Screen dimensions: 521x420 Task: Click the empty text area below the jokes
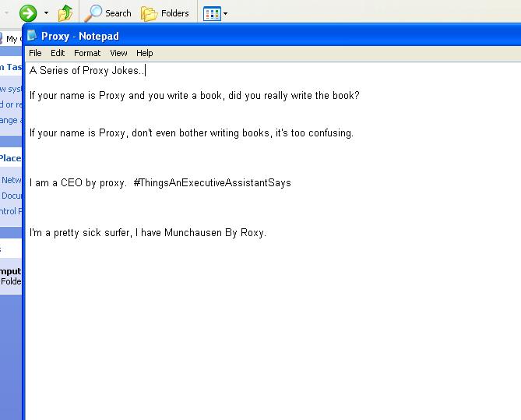(273, 327)
